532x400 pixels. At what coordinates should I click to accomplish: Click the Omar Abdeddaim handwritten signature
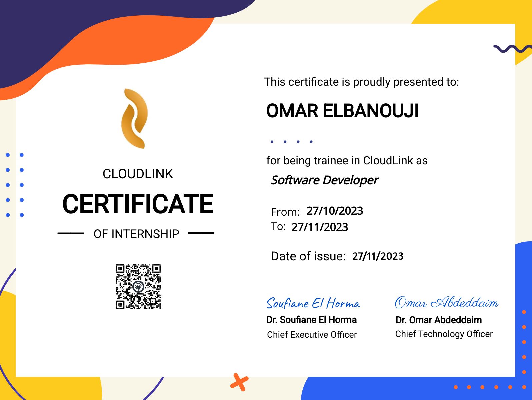click(447, 302)
